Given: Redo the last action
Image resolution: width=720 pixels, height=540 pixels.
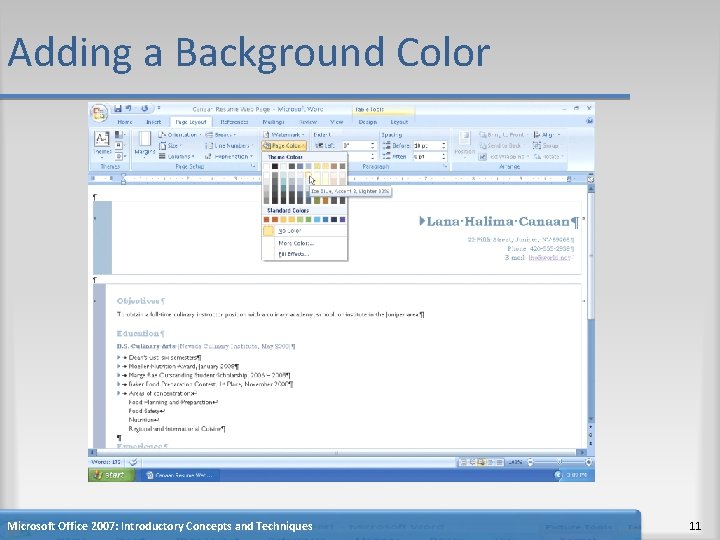Looking at the screenshot, I should (145, 108).
